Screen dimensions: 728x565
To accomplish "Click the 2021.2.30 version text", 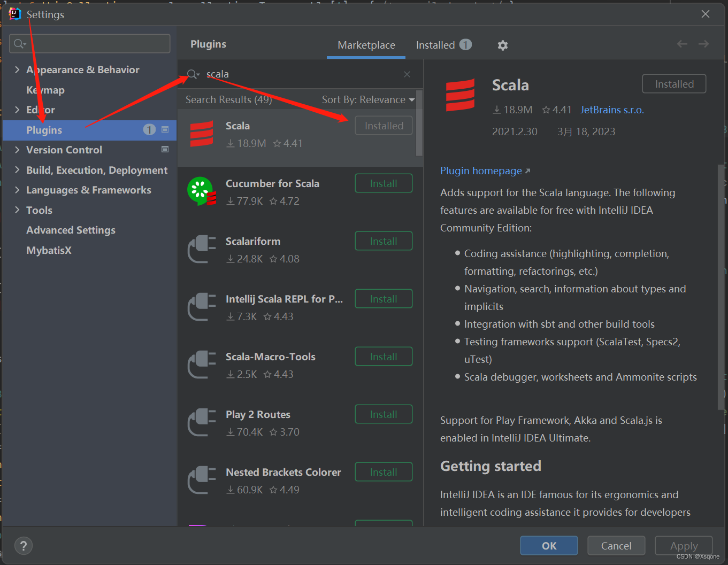I will (515, 131).
